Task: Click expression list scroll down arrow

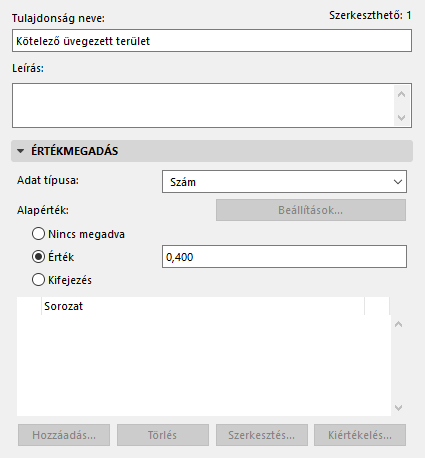Action: [398, 408]
